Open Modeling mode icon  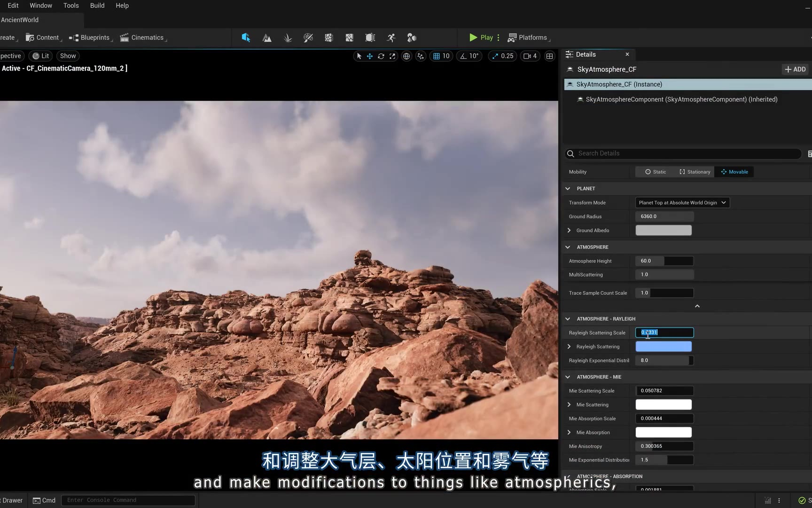(x=350, y=38)
